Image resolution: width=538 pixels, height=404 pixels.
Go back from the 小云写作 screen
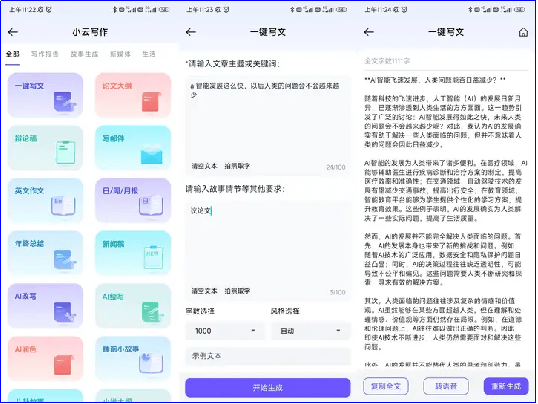point(13,32)
